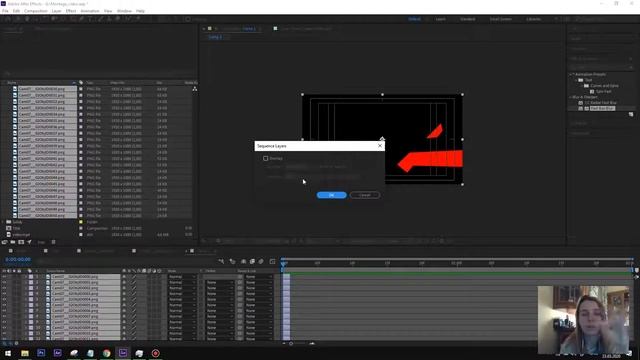This screenshot has width=640, height=360.
Task: Open the Windows Start menu
Action: [8, 353]
